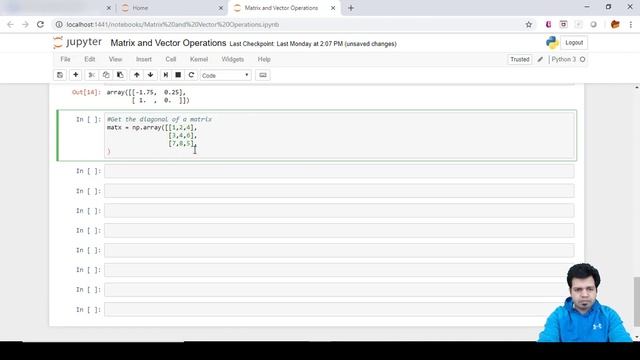Click the browser address bar URL
640x360 pixels.
[173, 24]
